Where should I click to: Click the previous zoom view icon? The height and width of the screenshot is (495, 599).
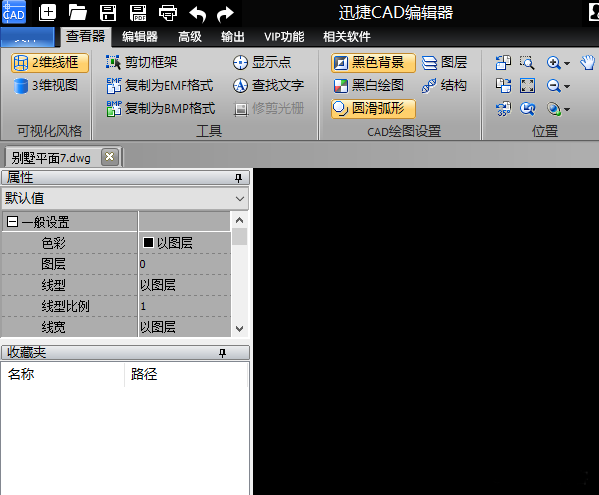tap(527, 109)
